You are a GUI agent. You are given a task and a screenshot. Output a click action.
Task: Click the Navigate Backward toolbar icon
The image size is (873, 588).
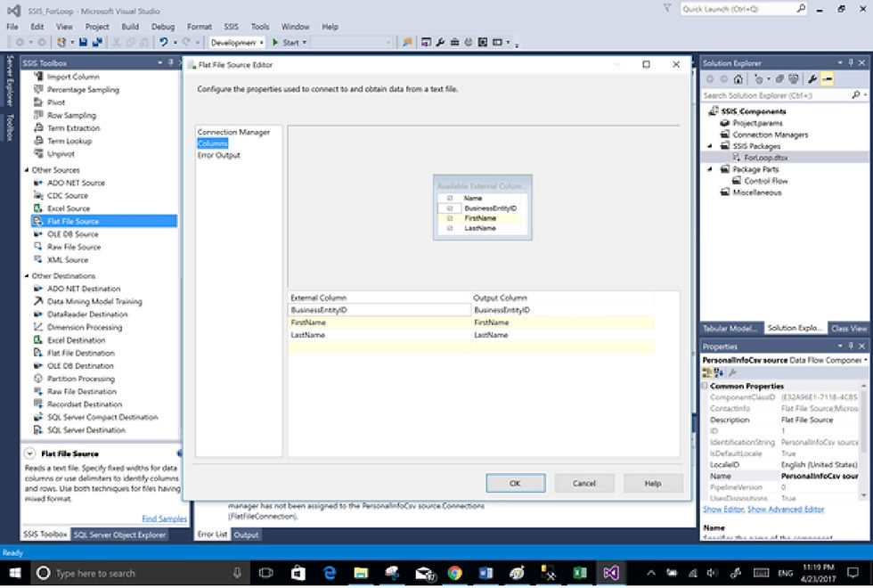(x=20, y=43)
